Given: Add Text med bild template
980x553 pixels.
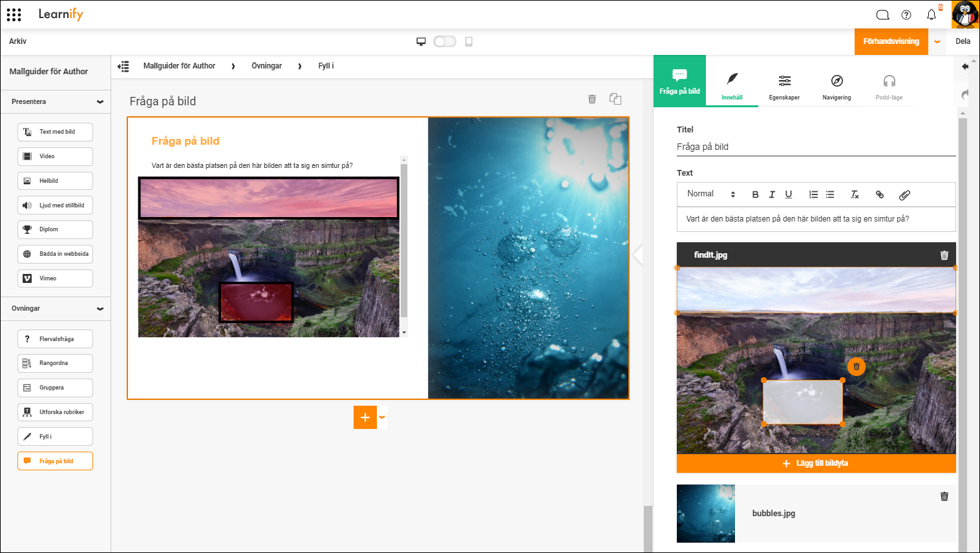Looking at the screenshot, I should [x=55, y=132].
